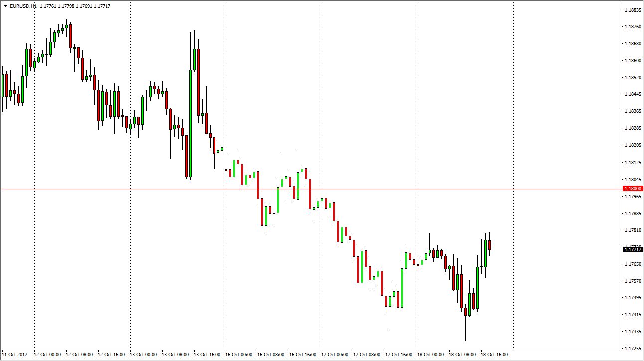Screen dimensions: 644x361
Task: Click the 1.18835 label on price scale
Action: [633, 10]
